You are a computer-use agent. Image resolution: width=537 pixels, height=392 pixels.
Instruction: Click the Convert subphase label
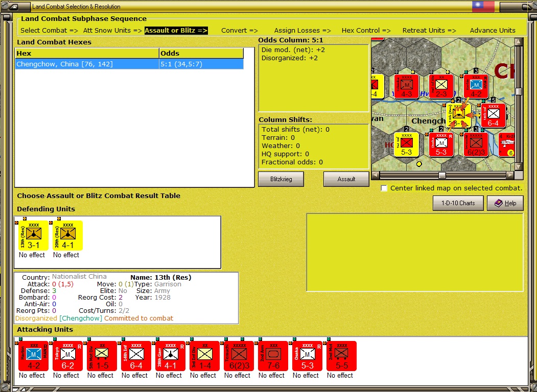240,31
